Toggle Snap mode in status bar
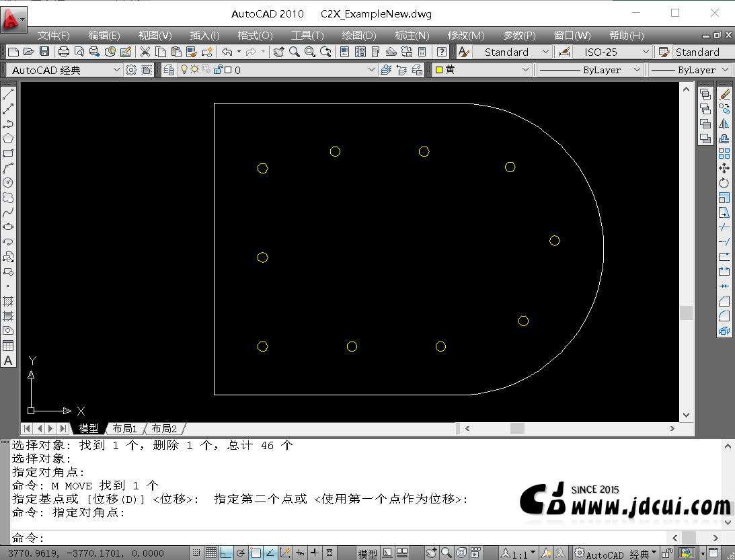Image resolution: width=735 pixels, height=560 pixels. click(196, 553)
